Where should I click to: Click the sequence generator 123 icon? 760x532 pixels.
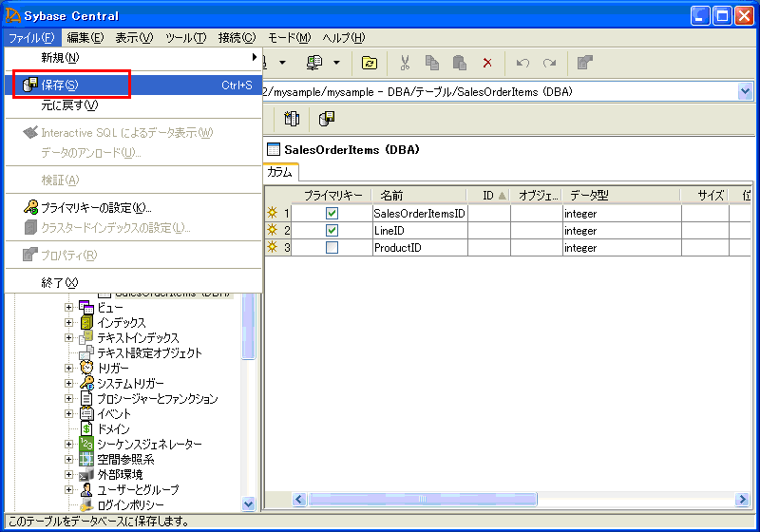(87, 444)
